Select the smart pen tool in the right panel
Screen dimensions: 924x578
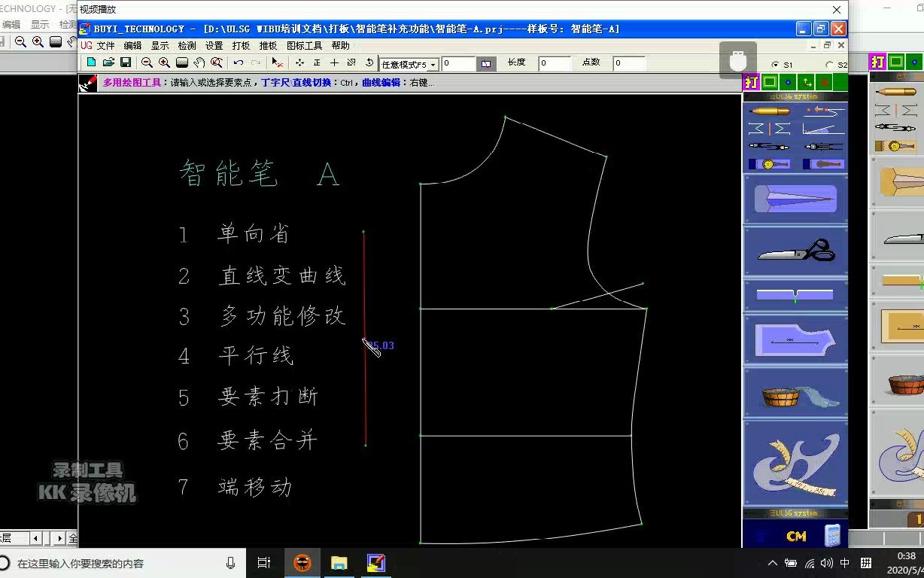pos(768,111)
